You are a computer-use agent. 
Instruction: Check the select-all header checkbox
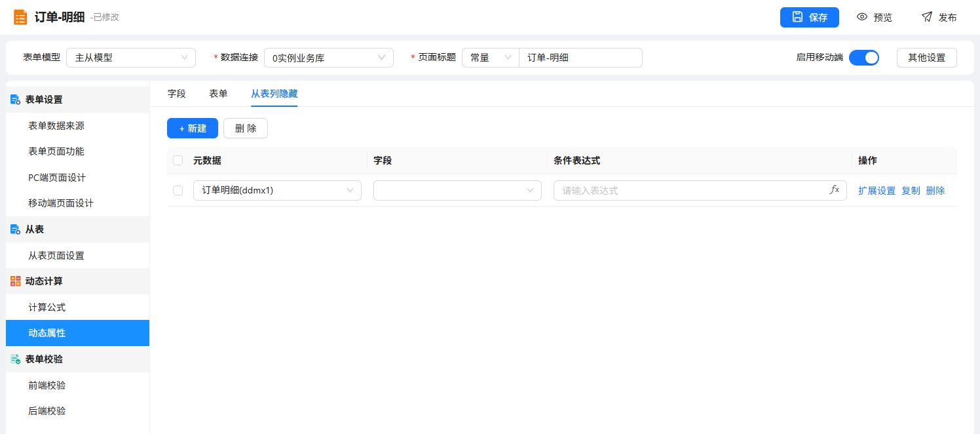[178, 161]
